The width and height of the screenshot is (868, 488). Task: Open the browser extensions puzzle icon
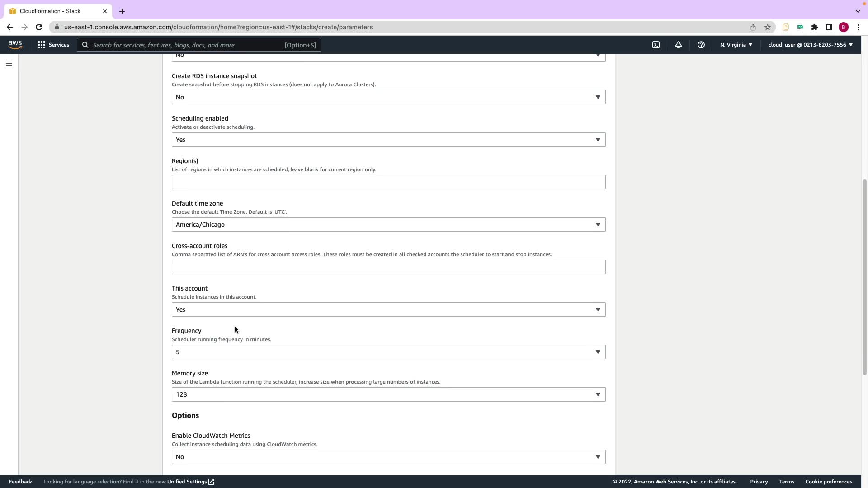tap(815, 27)
